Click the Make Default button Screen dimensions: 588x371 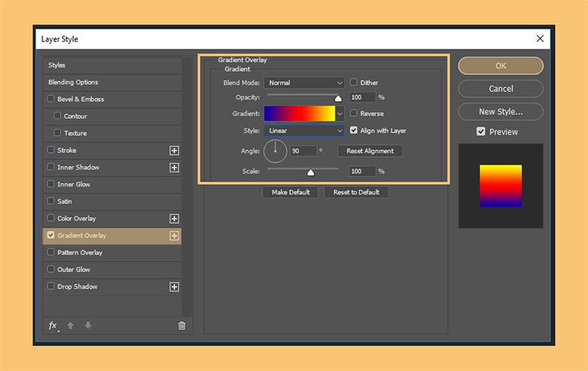click(x=291, y=192)
